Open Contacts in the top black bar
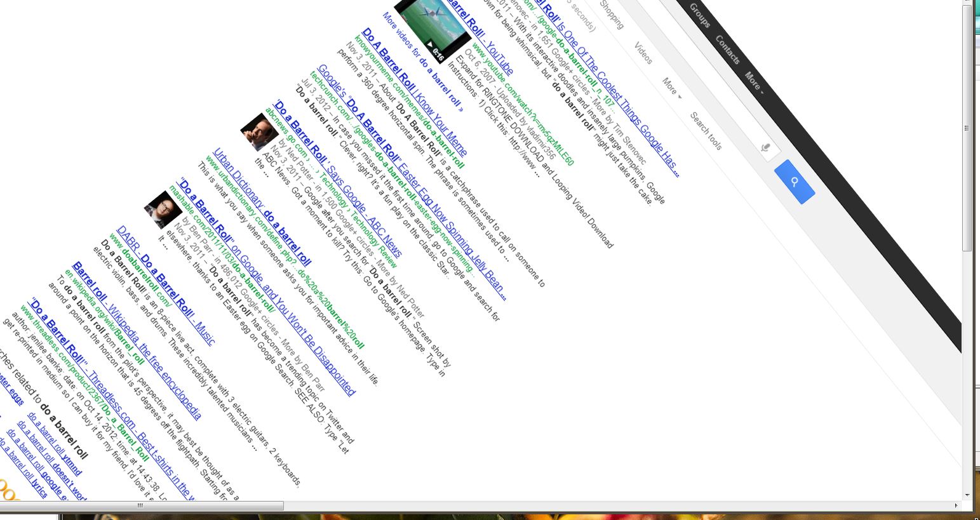 coord(727,50)
